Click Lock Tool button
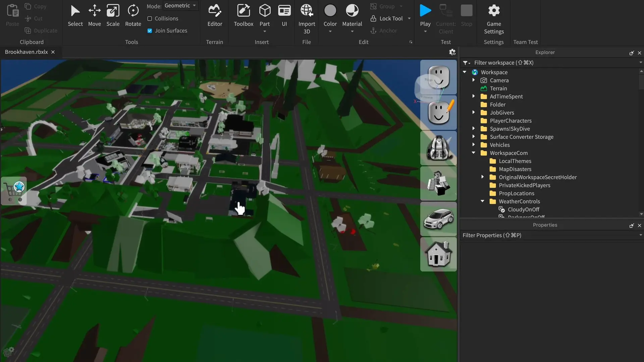This screenshot has height=362, width=644. [x=387, y=18]
